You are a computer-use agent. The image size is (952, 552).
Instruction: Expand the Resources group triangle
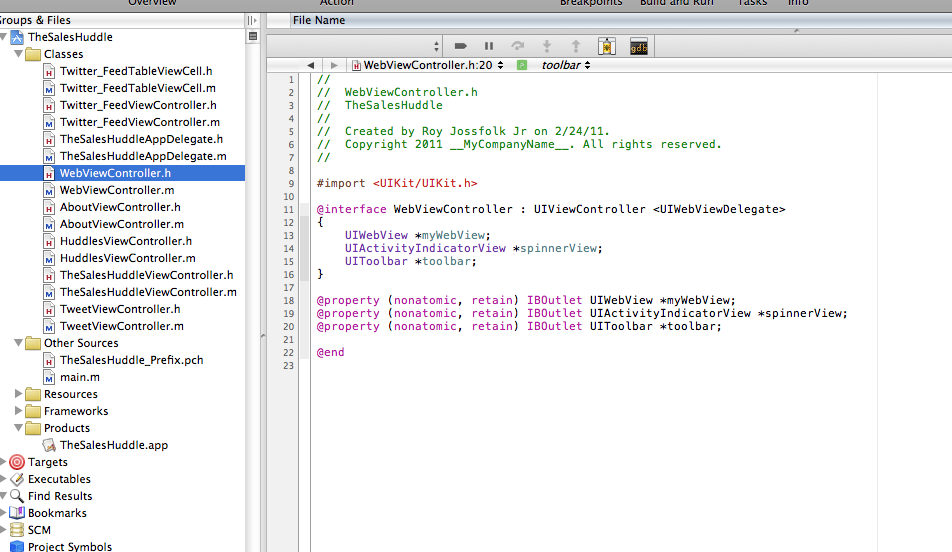point(18,394)
